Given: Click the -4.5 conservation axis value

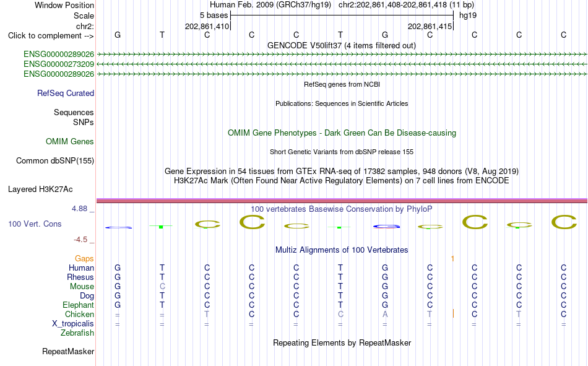Looking at the screenshot, I should pyautogui.click(x=80, y=240).
